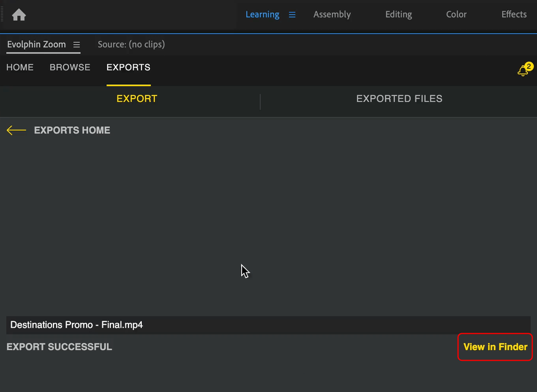The image size is (537, 392).
Task: Show the EXPORTED FILES sub-tab
Action: point(399,99)
